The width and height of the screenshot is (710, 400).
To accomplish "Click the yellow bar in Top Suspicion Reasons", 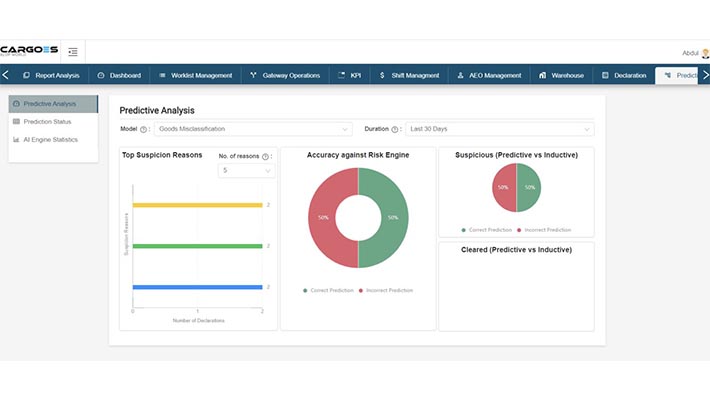I will pos(197,205).
